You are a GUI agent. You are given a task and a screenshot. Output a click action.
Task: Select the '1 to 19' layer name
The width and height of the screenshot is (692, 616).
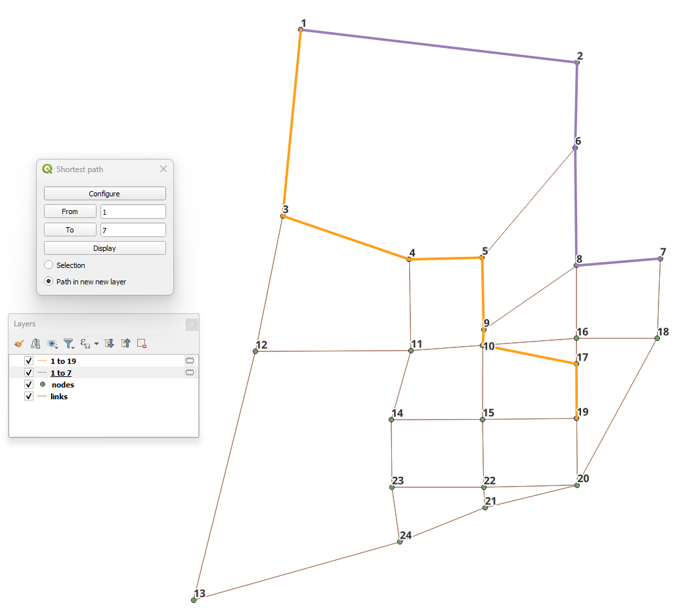tap(63, 361)
